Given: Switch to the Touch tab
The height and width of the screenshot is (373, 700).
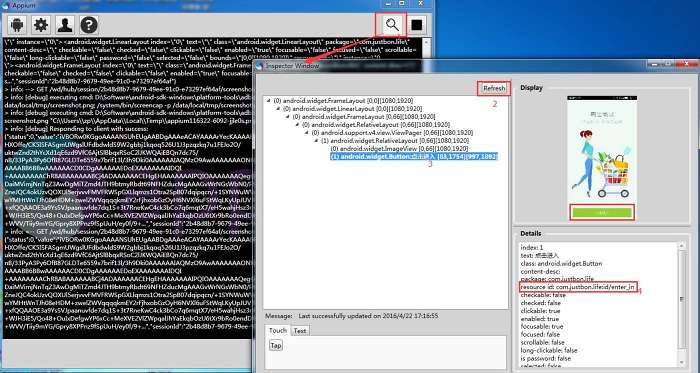Looking at the screenshot, I should click(x=277, y=331).
